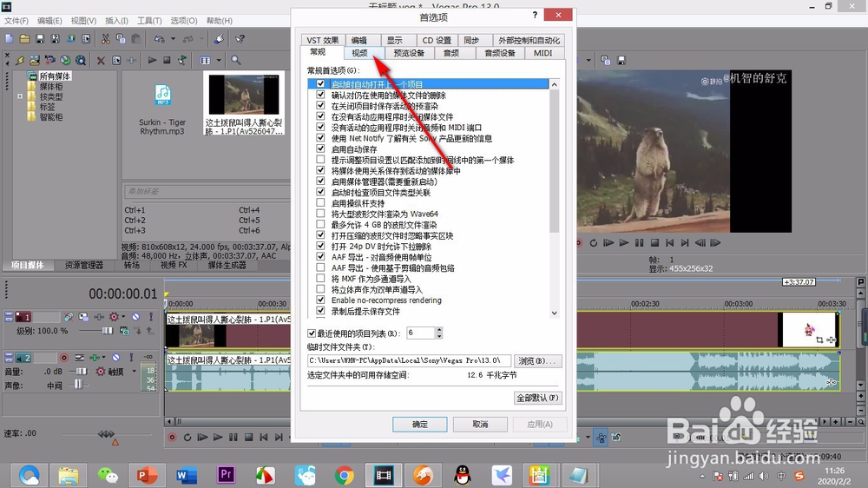Switch to the 视频 preferences tab
Screen dimensions: 868x488
[x=359, y=53]
